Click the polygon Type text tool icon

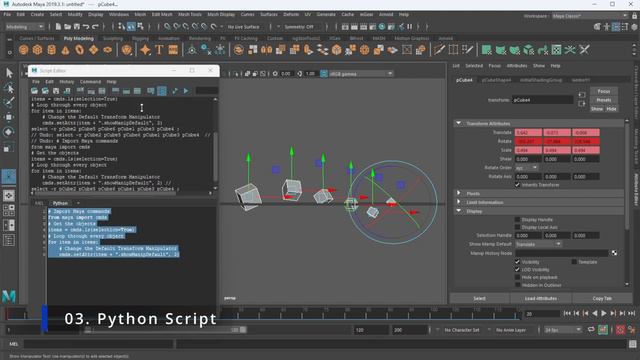[159, 50]
